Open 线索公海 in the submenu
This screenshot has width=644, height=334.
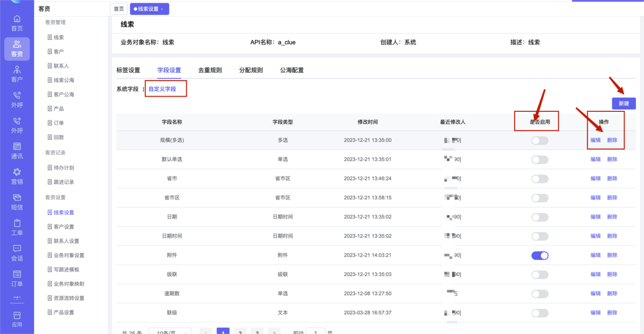60,80
